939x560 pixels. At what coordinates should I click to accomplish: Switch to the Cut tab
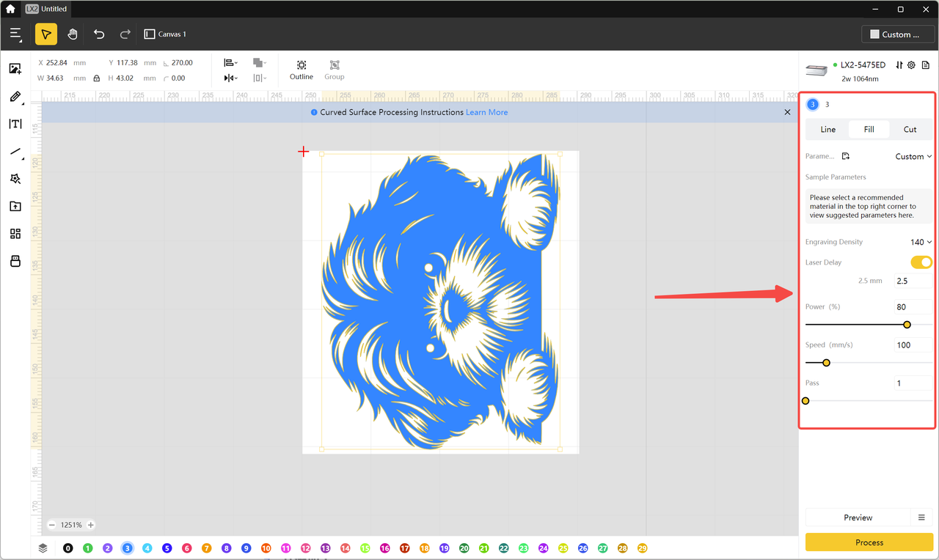[x=910, y=130]
